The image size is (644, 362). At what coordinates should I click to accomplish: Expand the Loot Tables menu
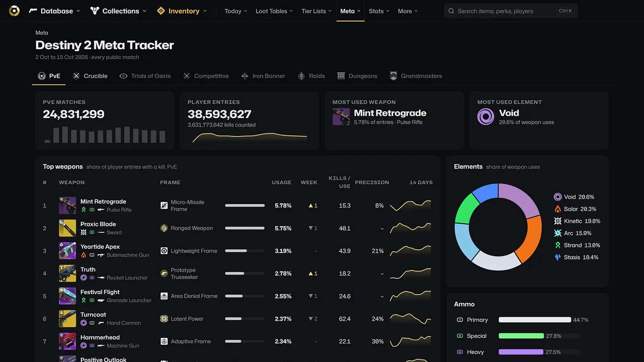pos(274,11)
